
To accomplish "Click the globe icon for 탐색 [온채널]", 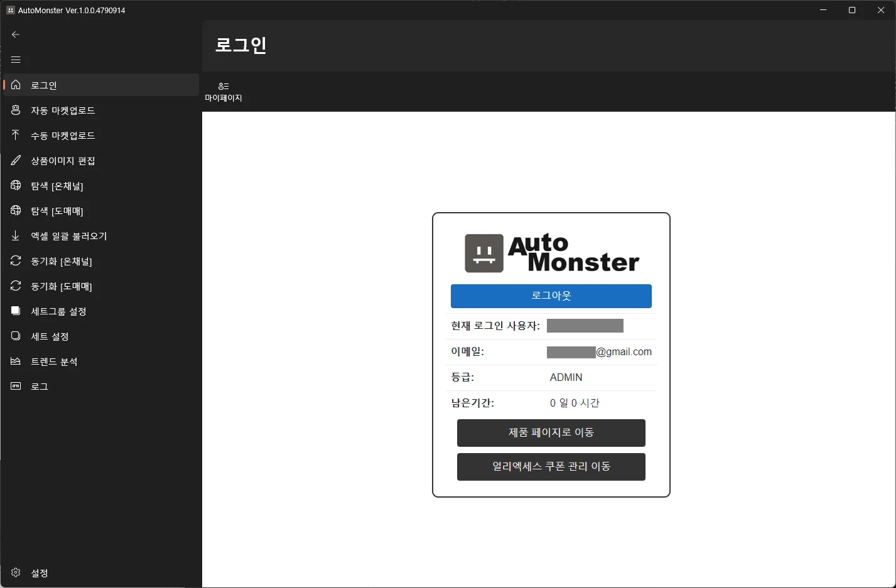I will click(x=16, y=185).
